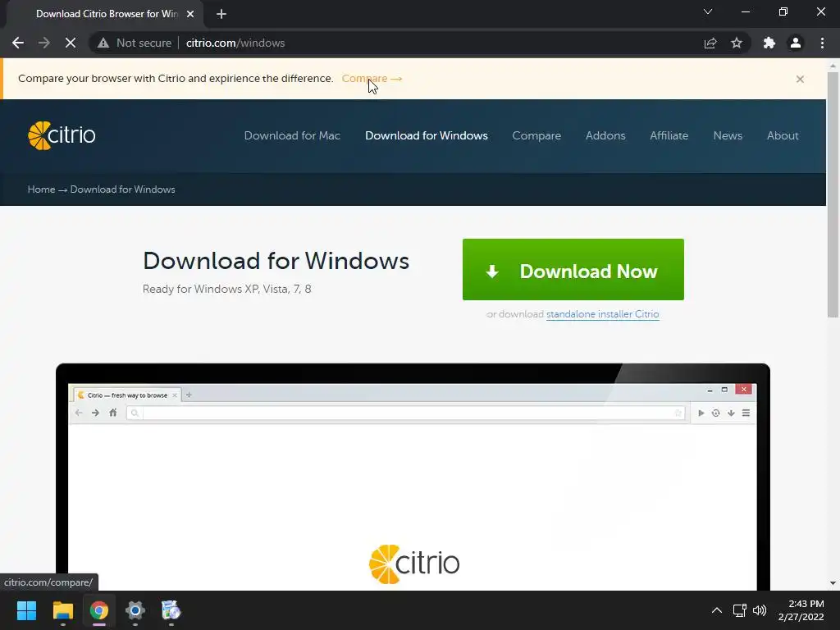
Task: Go to the Home breadcrumb link
Action: pyautogui.click(x=41, y=189)
